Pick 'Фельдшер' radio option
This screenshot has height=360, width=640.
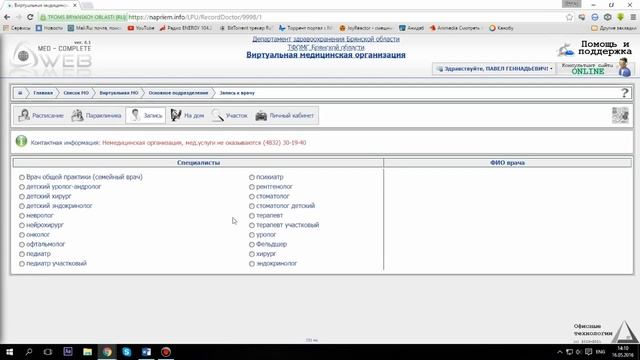point(252,244)
